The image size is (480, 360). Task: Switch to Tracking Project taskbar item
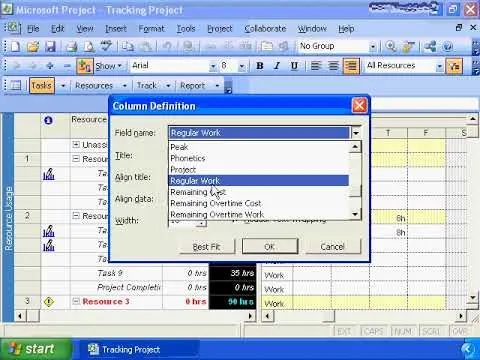(x=138, y=349)
